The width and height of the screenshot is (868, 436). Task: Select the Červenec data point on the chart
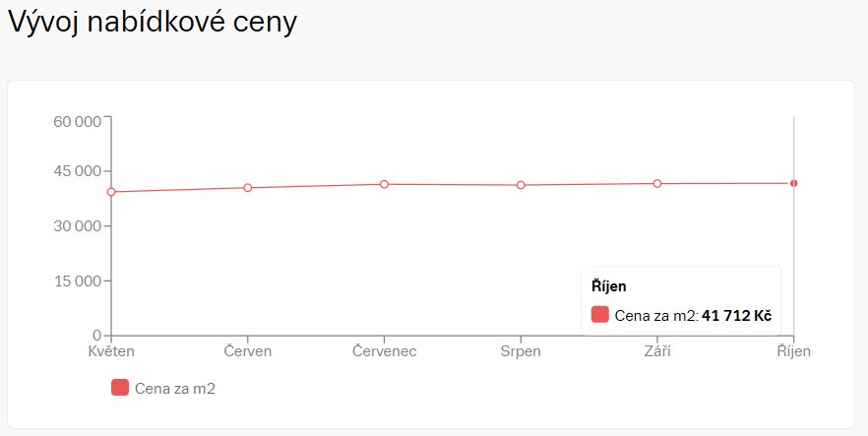[x=385, y=184]
